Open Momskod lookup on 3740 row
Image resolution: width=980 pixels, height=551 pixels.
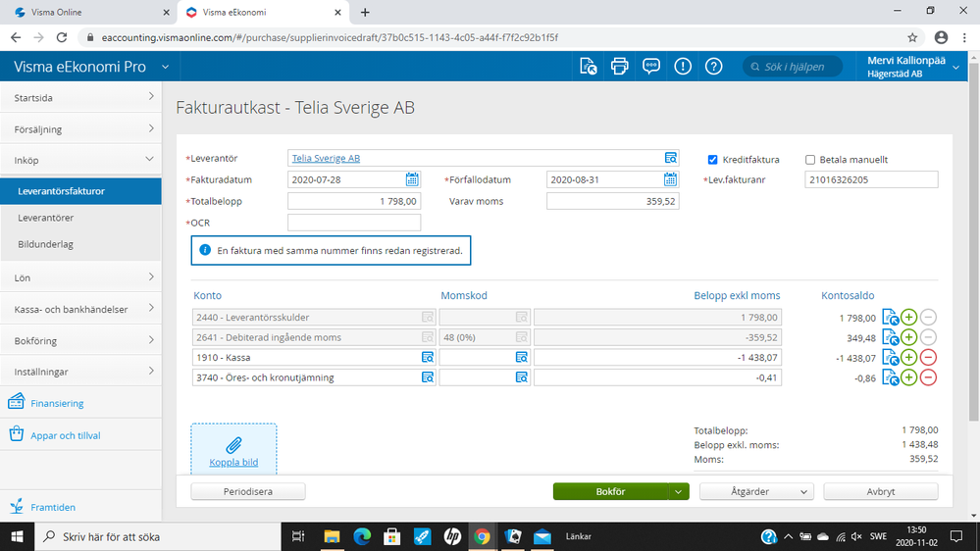(x=521, y=377)
